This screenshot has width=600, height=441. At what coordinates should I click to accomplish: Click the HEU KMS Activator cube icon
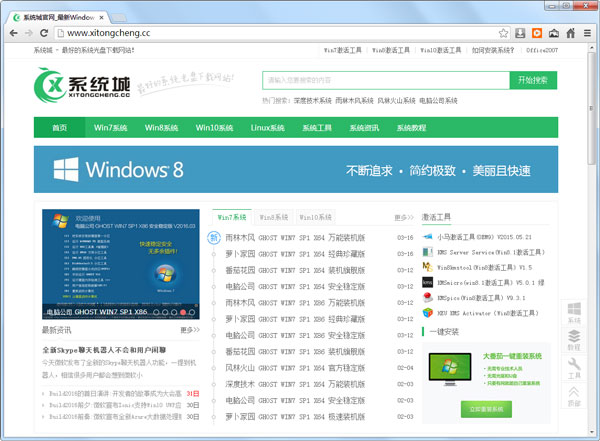pyautogui.click(x=427, y=313)
